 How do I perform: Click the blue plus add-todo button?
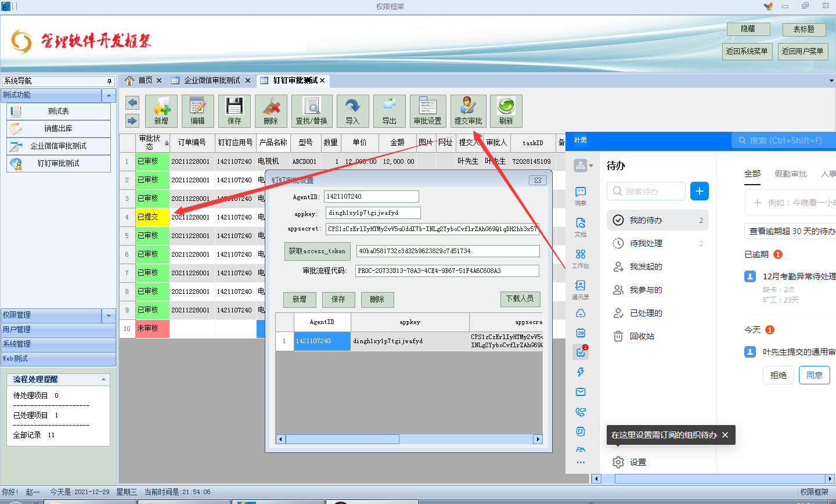point(700,191)
